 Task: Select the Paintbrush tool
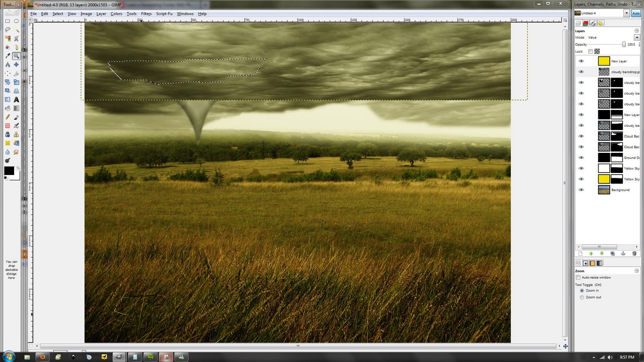(x=16, y=117)
